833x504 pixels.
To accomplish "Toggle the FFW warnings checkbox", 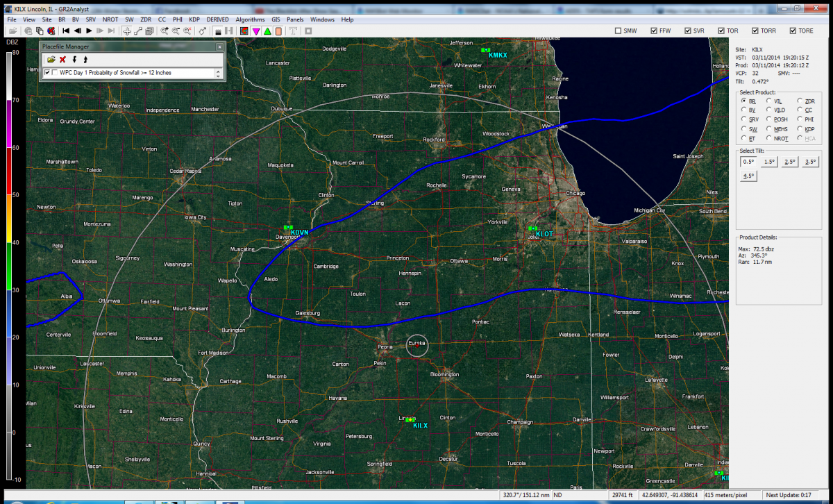I will click(653, 31).
